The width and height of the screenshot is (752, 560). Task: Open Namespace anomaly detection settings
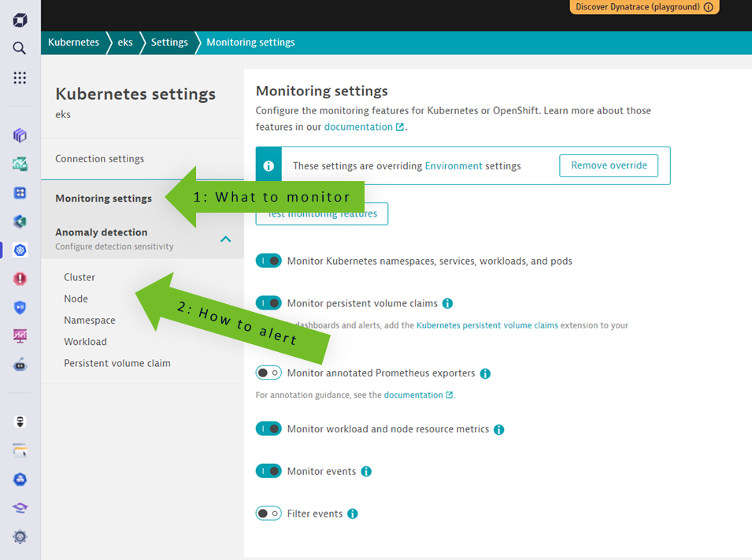click(x=90, y=321)
